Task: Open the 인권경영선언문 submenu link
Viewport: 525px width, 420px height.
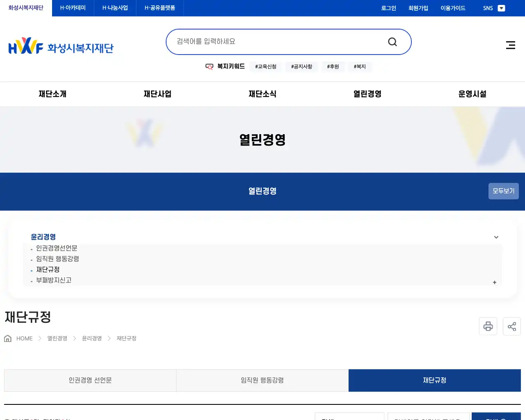Action: click(57, 248)
